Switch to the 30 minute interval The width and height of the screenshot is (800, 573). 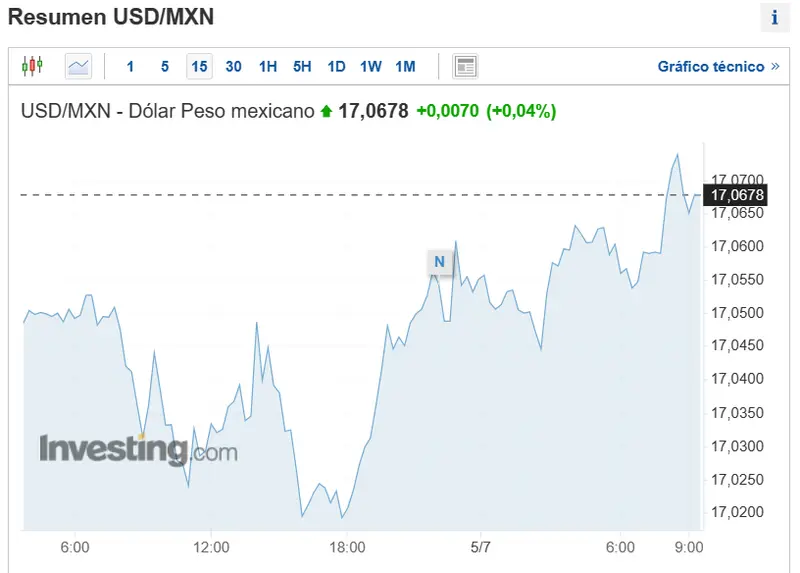pos(233,67)
